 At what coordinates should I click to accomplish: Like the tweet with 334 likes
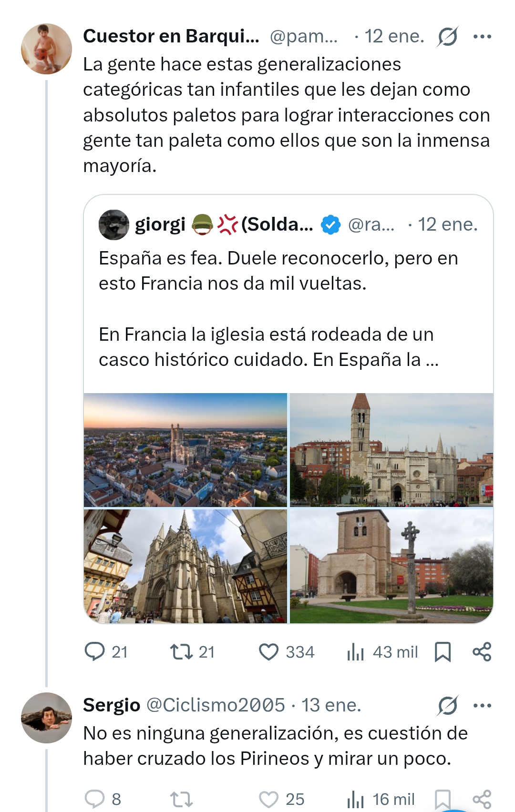coord(268,651)
